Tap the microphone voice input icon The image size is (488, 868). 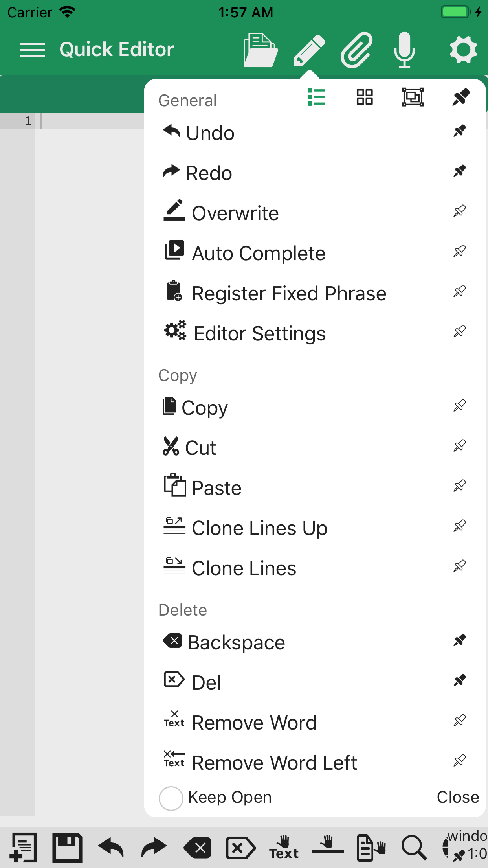pos(404,50)
